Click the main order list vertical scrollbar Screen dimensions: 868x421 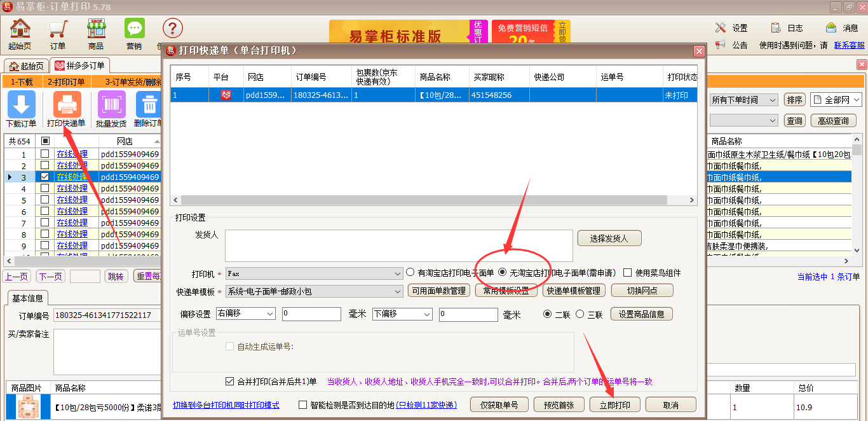pos(857,194)
